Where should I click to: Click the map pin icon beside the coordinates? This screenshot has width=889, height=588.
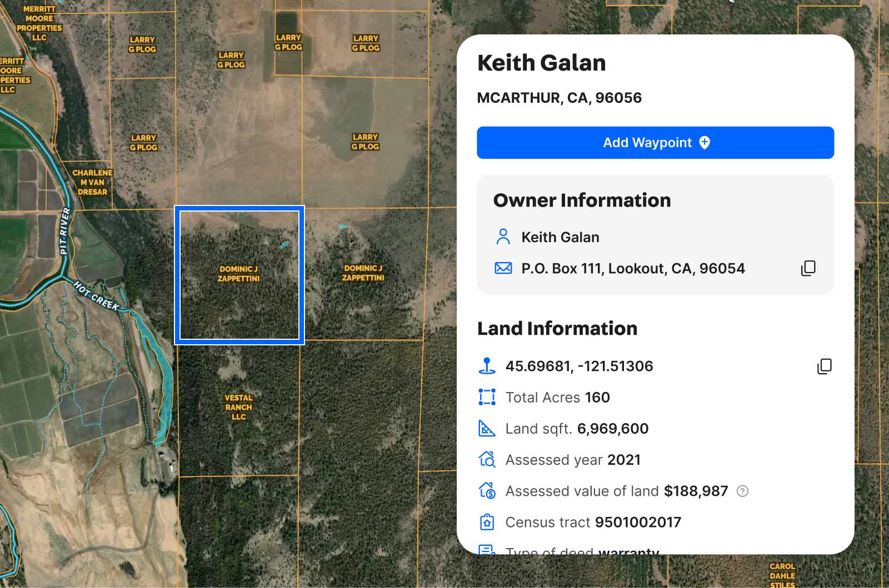[487, 366]
